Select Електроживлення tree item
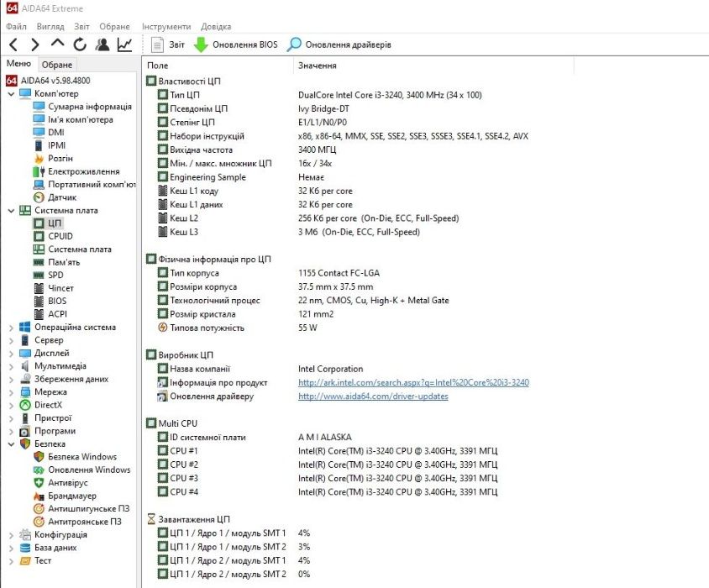Screen dimensions: 709x588 pos(76,171)
